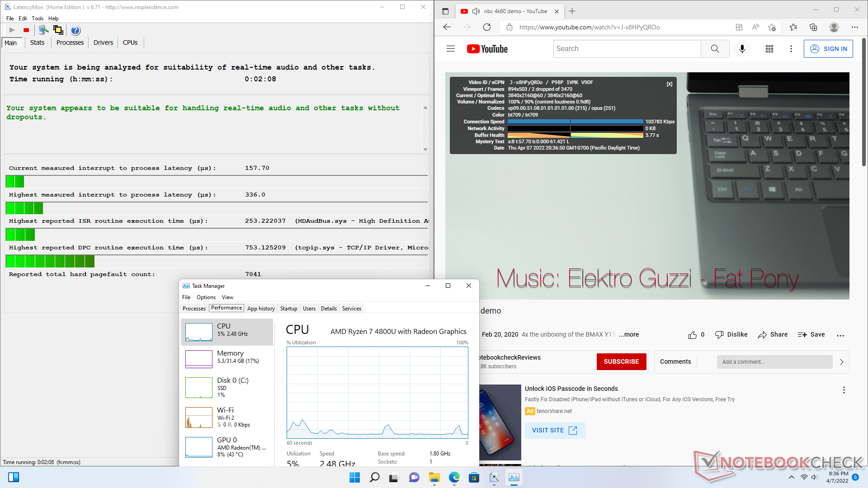Click the LatencyMon options toolbar icon
This screenshot has width=868, height=488.
pyautogui.click(x=43, y=30)
